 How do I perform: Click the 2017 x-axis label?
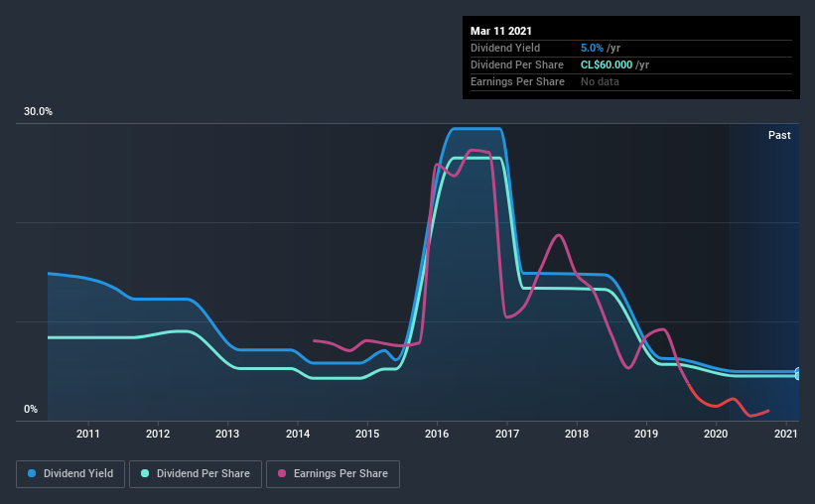507,434
